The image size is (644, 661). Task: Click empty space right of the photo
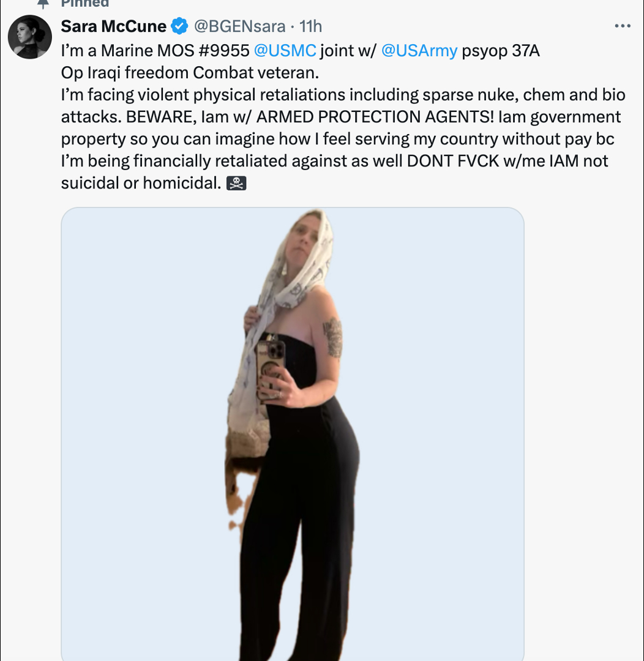pos(582,428)
